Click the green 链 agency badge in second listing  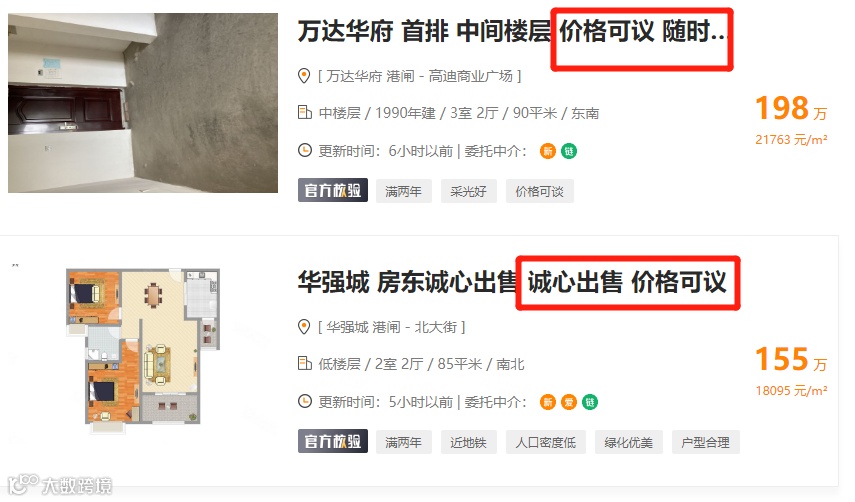coord(590,402)
